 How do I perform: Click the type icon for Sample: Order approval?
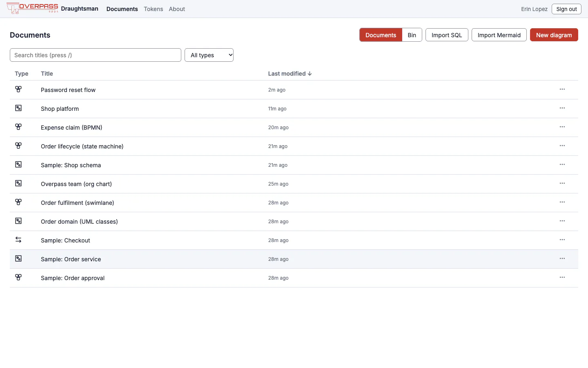click(18, 277)
